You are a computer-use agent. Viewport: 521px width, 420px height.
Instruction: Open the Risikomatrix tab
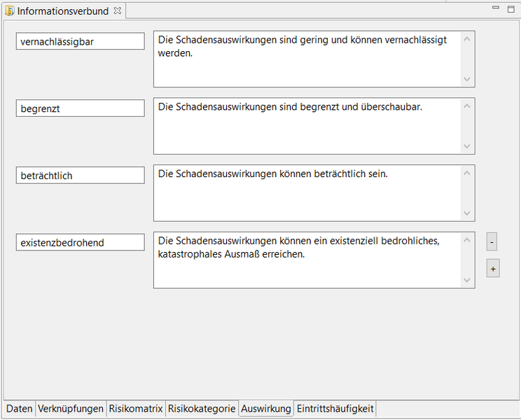[136, 408]
